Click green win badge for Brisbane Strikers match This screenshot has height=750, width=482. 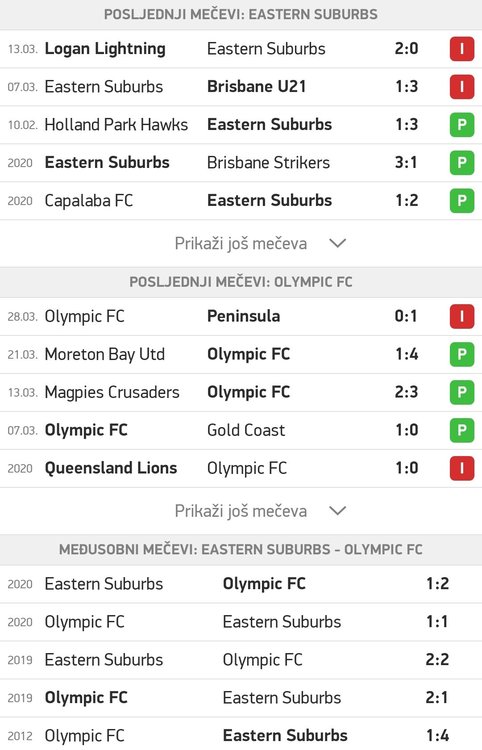click(x=461, y=163)
